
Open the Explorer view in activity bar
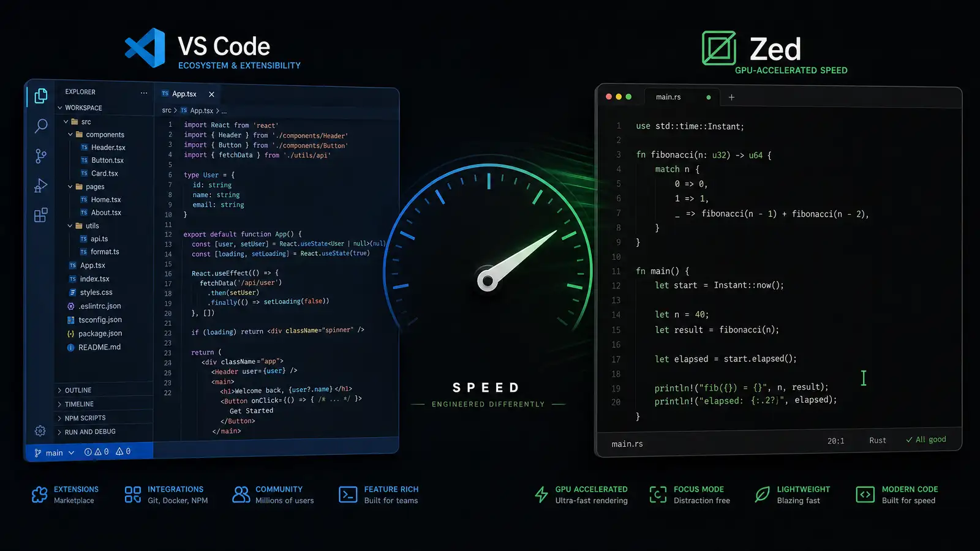41,96
